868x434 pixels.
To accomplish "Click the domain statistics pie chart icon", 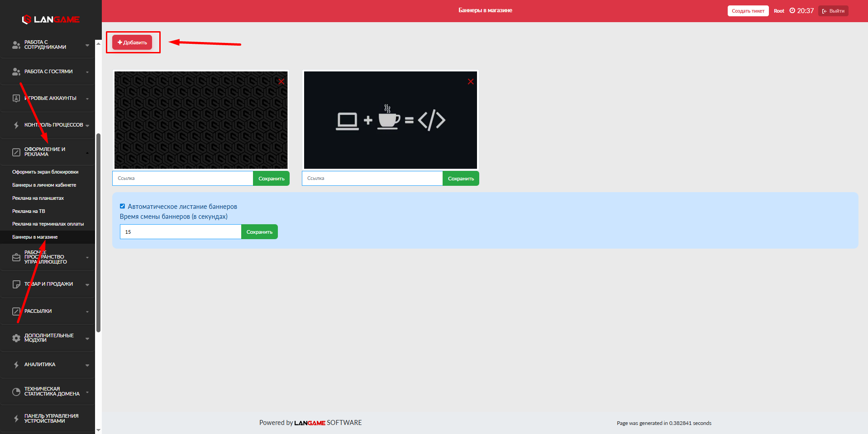I will click(16, 392).
